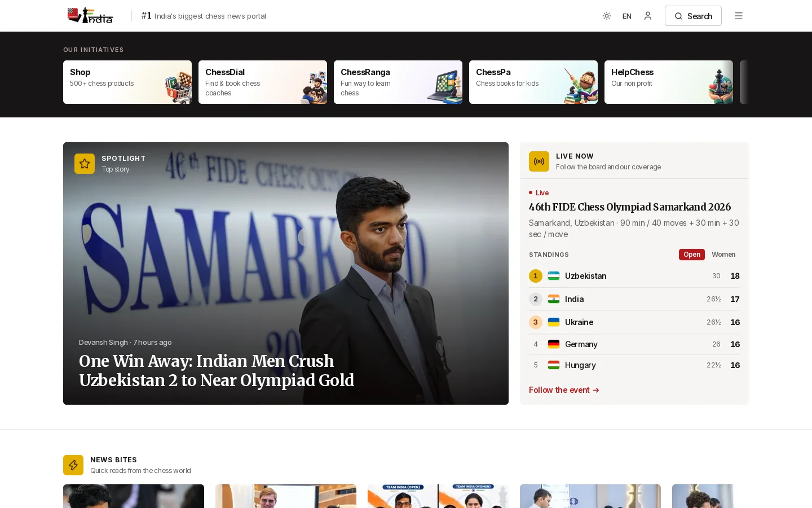Click the ChessRanga laptop illustration
812x508 pixels.
click(445, 87)
